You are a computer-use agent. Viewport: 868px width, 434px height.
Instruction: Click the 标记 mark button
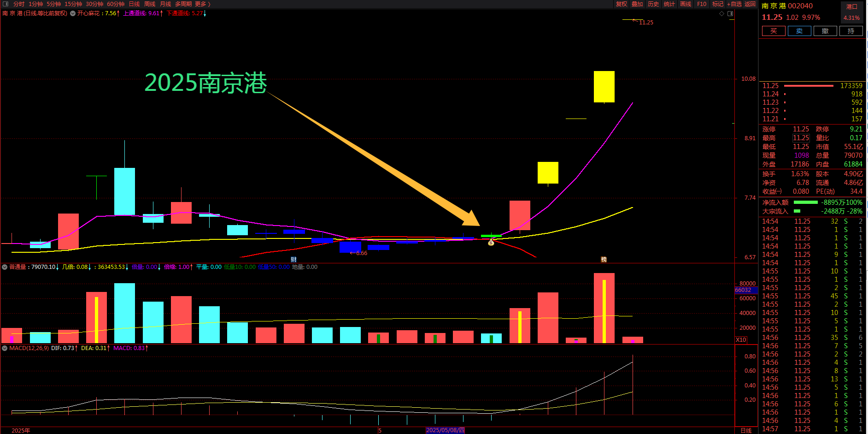pos(718,4)
